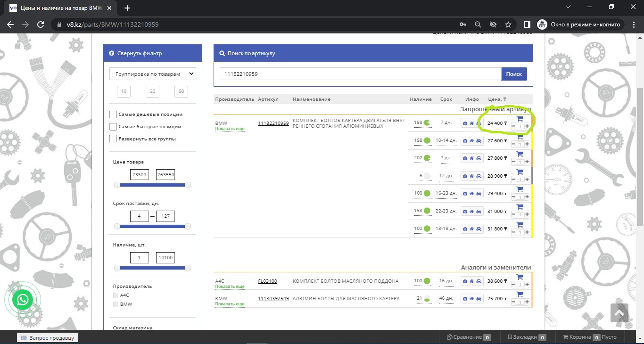Image resolution: width=644 pixels, height=344 pixels.
Task: Bookmark this page with the star icon
Action: [x=508, y=25]
